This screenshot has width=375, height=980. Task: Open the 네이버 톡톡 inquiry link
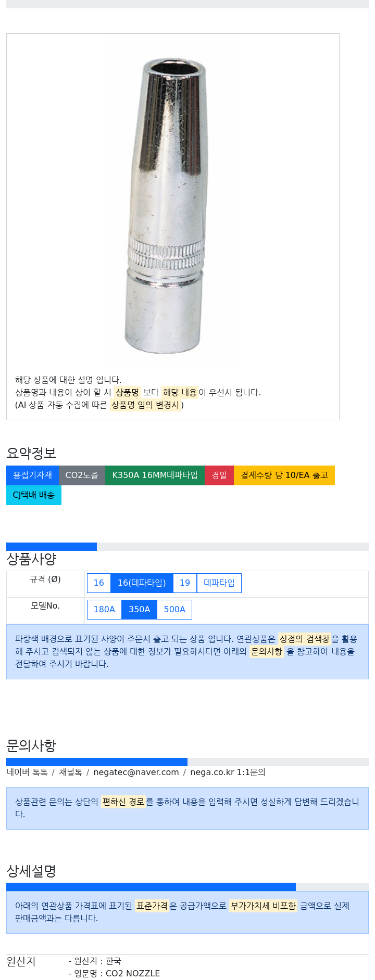pos(27,772)
